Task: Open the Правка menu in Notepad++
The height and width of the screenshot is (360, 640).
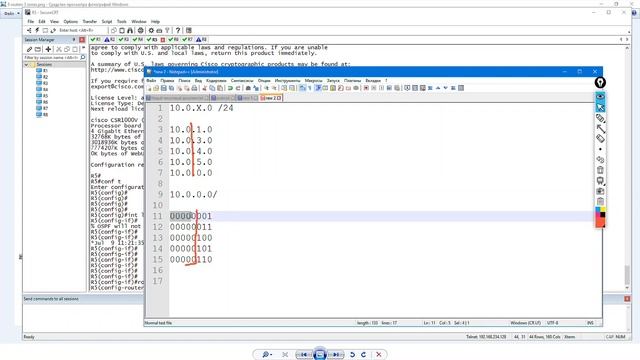Action: [167, 80]
